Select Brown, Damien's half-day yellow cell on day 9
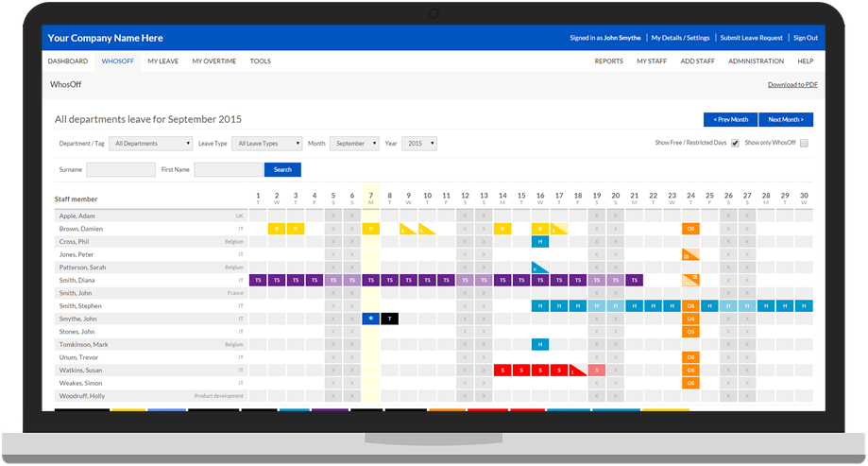Screen dimensions: 868x466 pyautogui.click(x=409, y=229)
